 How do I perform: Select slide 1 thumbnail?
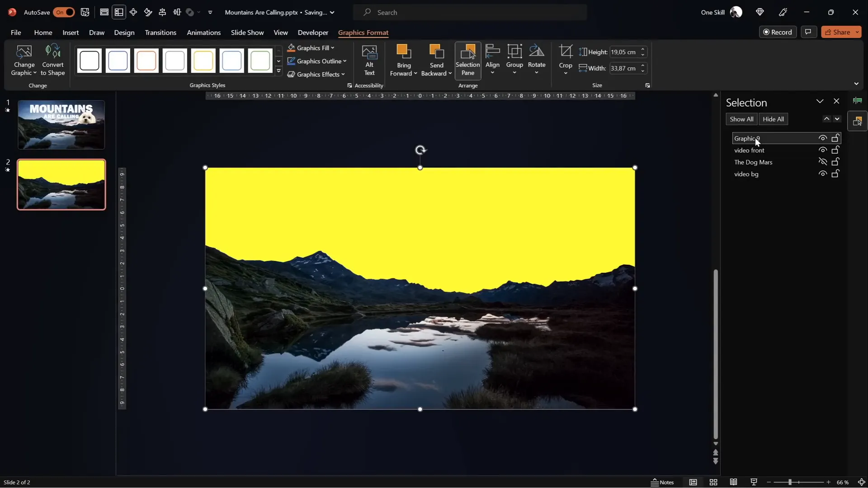[x=61, y=125]
